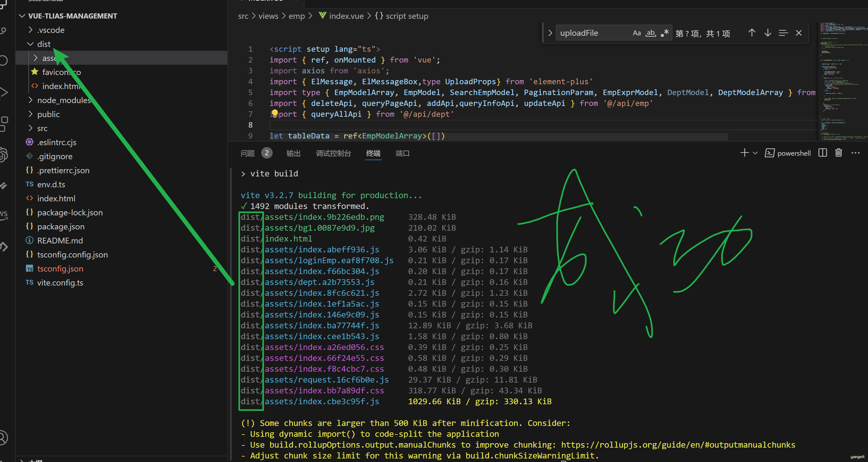Open README.md file
Viewport: 868px width, 462px height.
60,241
